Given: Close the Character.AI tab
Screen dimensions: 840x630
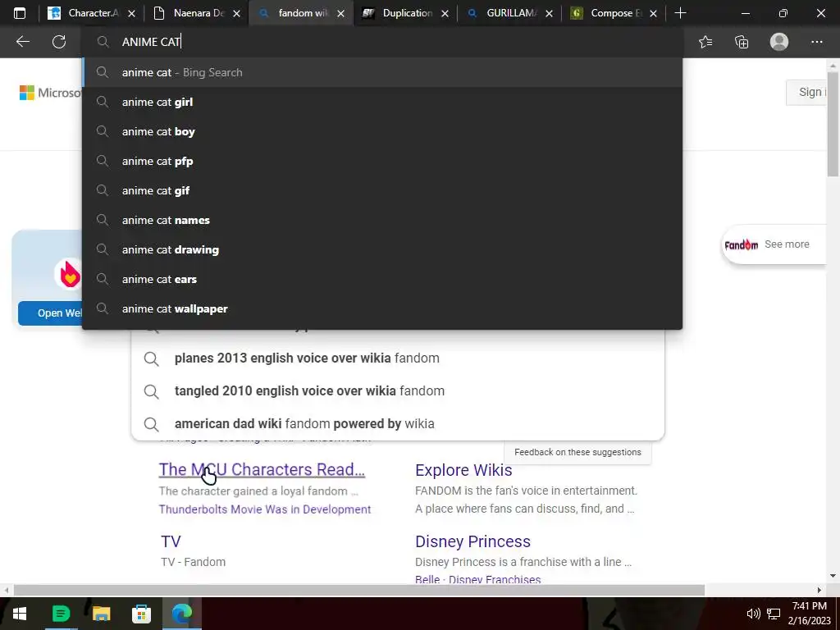Looking at the screenshot, I should (132, 13).
